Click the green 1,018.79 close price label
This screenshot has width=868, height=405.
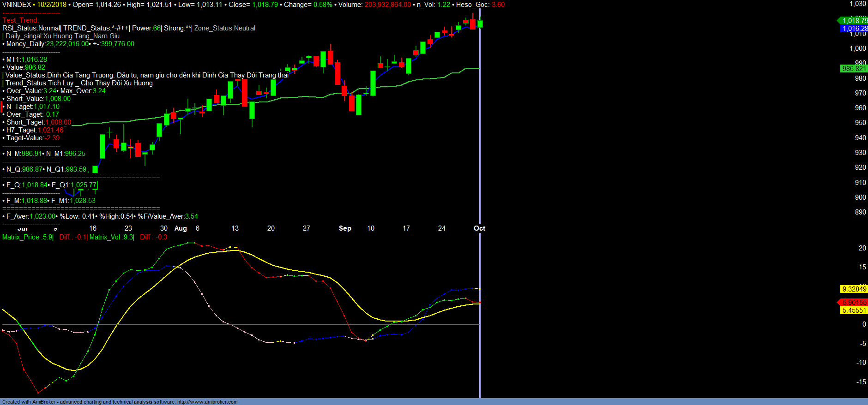pos(855,20)
